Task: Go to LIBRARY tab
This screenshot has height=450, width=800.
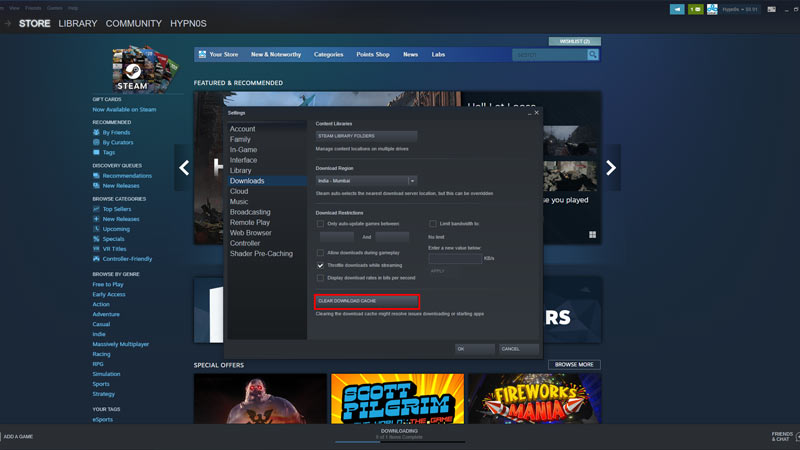Action: click(78, 23)
